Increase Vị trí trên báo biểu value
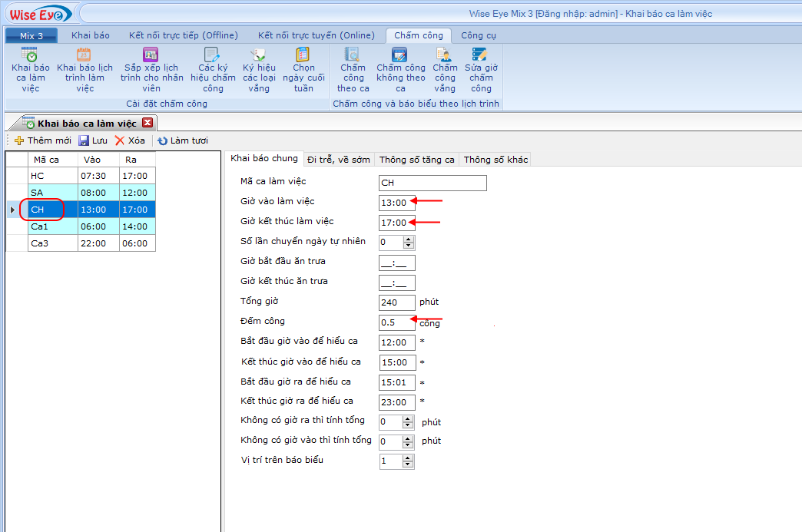Image resolution: width=802 pixels, height=532 pixels. point(409,458)
